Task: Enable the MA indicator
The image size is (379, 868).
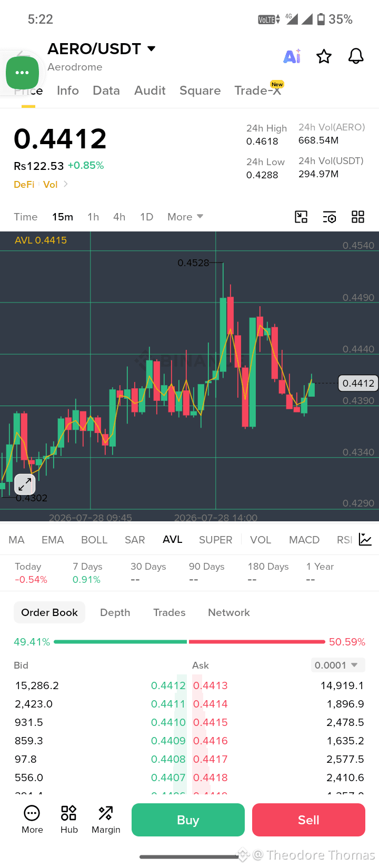Action: point(17,540)
